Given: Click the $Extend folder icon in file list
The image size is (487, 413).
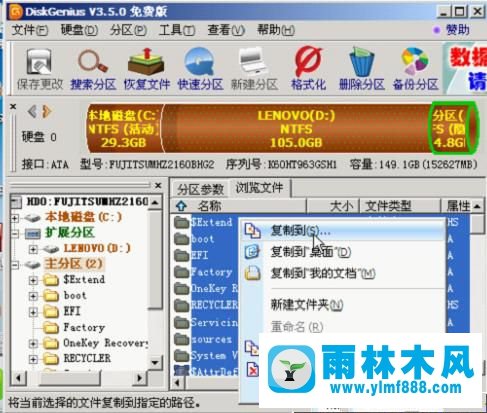Looking at the screenshot, I should coord(182,222).
